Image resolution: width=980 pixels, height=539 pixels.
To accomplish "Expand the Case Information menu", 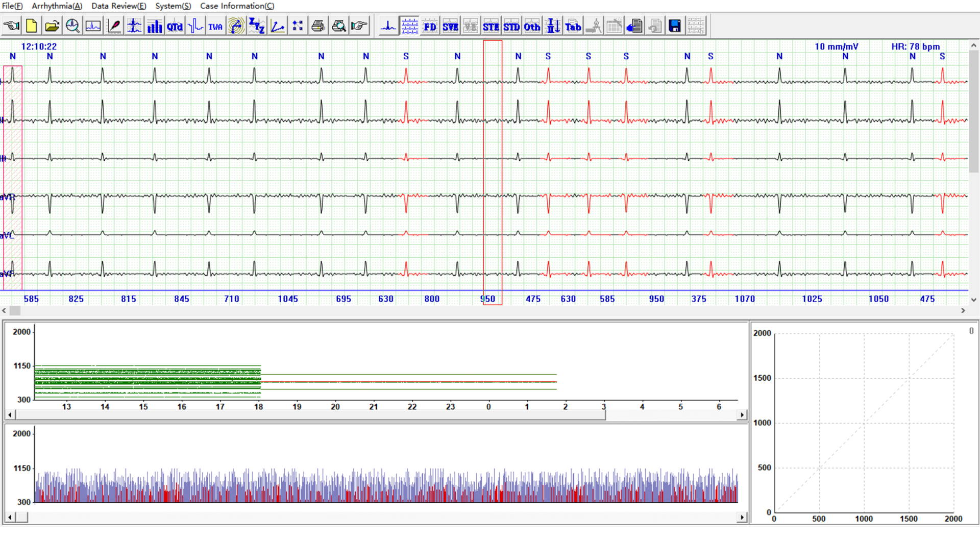I will pyautogui.click(x=237, y=6).
